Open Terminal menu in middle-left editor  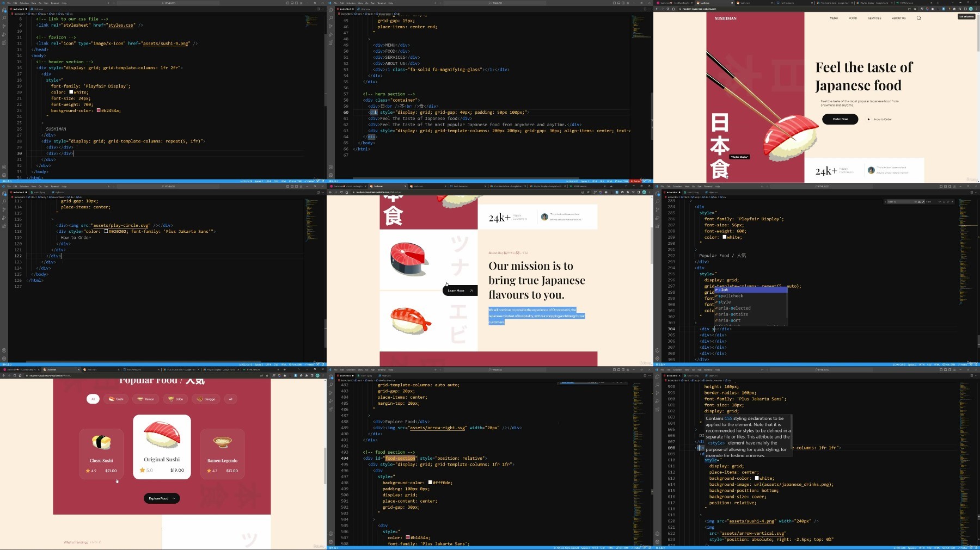click(x=55, y=186)
